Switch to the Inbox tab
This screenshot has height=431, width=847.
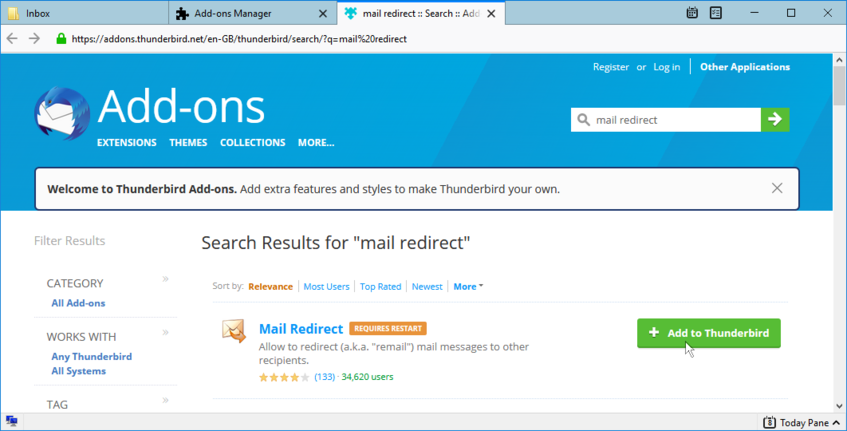click(85, 14)
